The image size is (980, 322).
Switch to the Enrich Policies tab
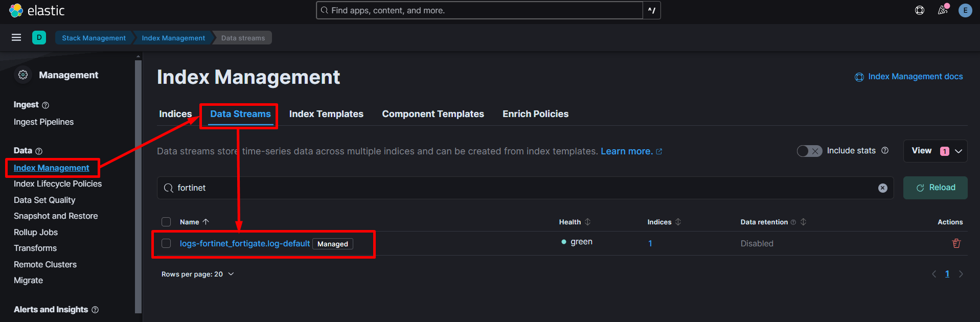(x=535, y=114)
